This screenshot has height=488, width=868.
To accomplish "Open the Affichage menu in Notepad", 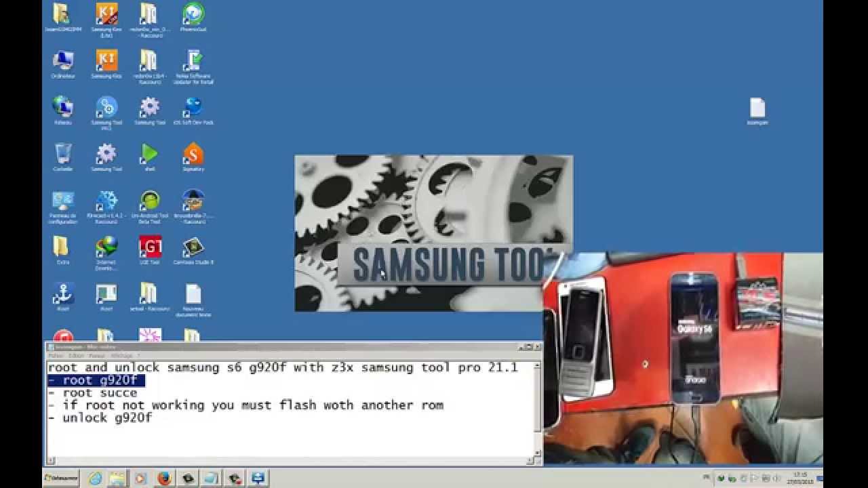I will click(x=121, y=356).
